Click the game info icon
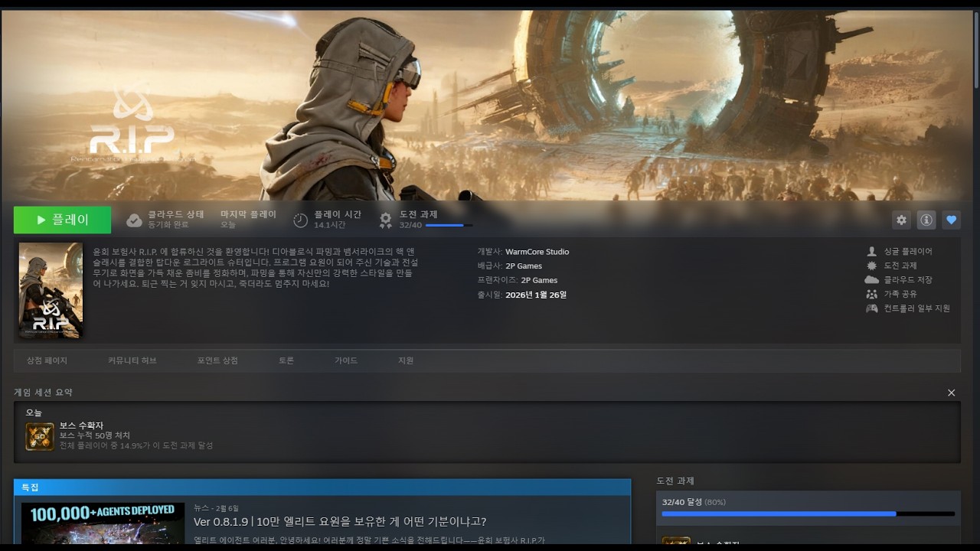This screenshot has width=980, height=551. point(926,220)
